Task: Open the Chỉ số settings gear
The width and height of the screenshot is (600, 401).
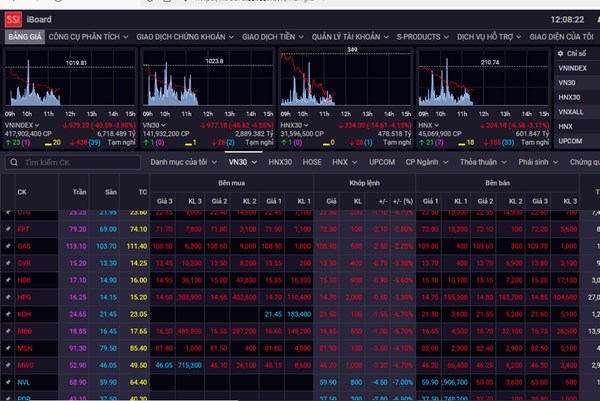Action: coord(561,54)
